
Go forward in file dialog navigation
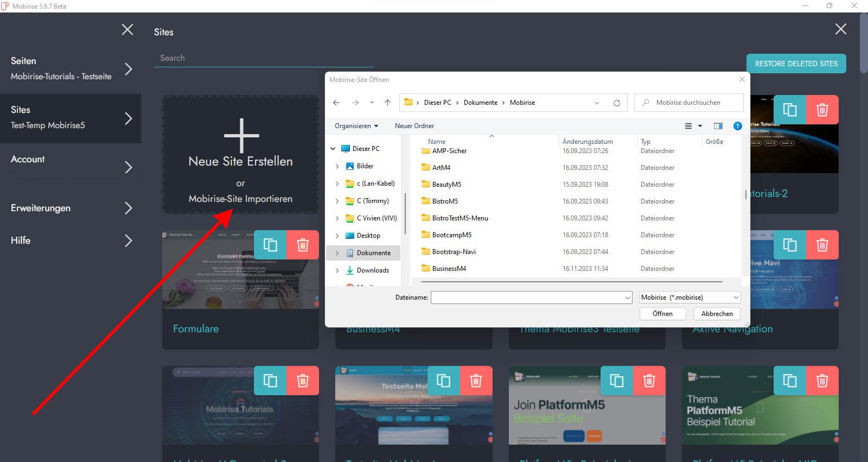(x=355, y=103)
